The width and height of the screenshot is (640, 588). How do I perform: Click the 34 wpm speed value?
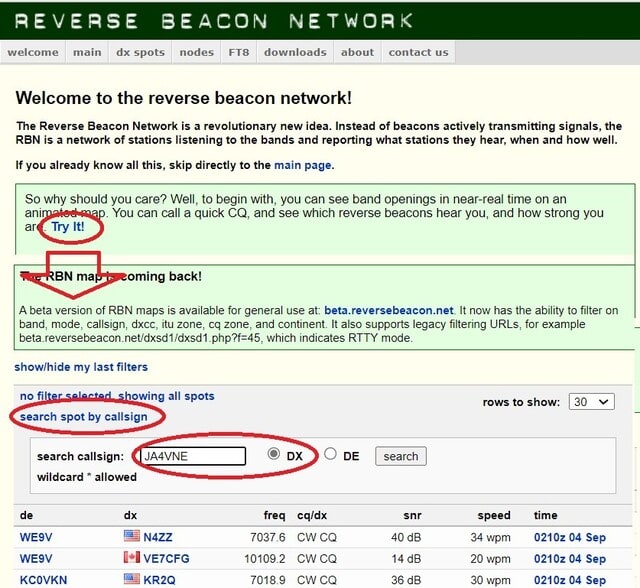490,537
